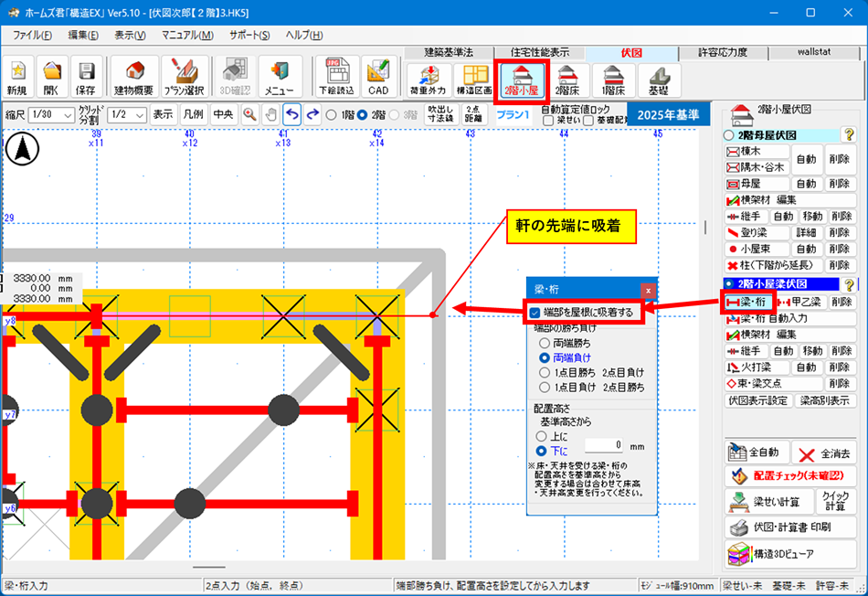Switch to the 許容応力度 tab
This screenshot has height=596, width=868.
723,53
